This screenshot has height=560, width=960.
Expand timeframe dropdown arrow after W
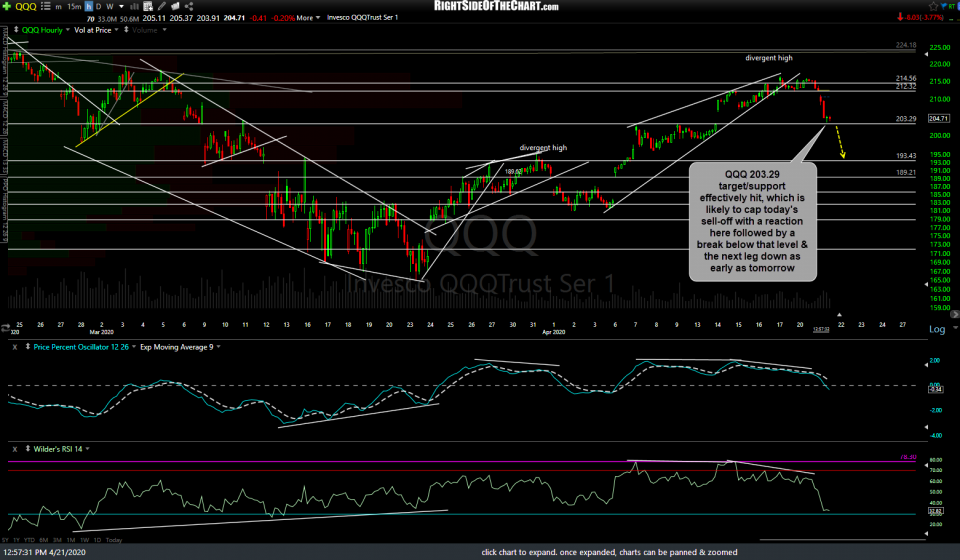(121, 7)
